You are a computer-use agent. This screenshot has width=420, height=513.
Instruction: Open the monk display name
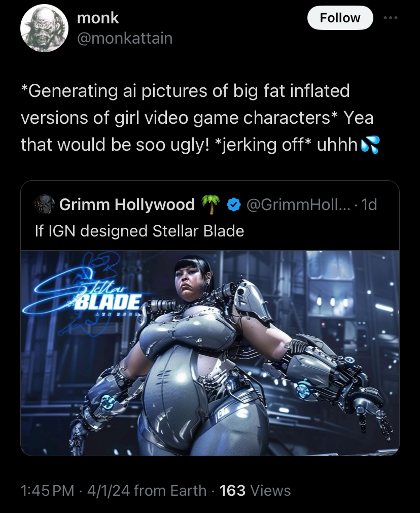(x=98, y=18)
